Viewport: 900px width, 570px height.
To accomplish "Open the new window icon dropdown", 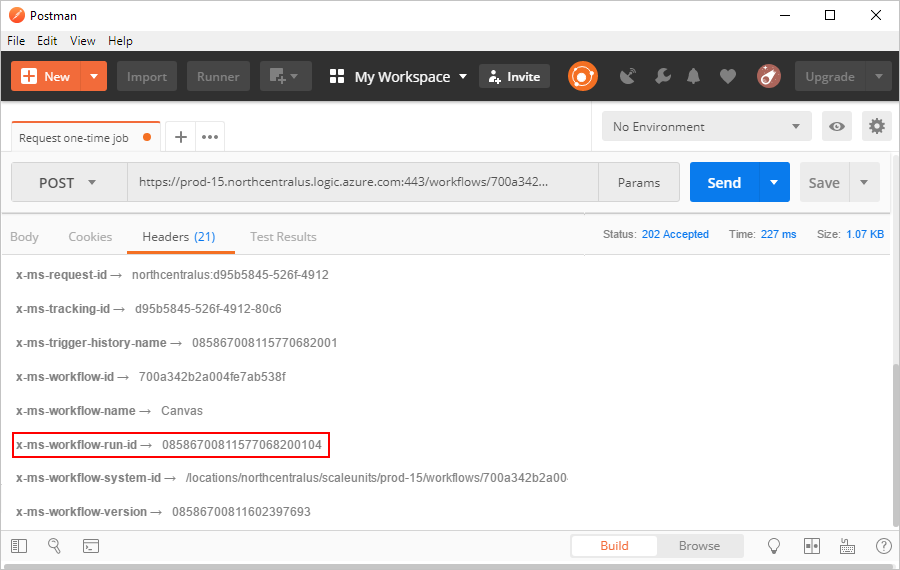I will (x=285, y=76).
